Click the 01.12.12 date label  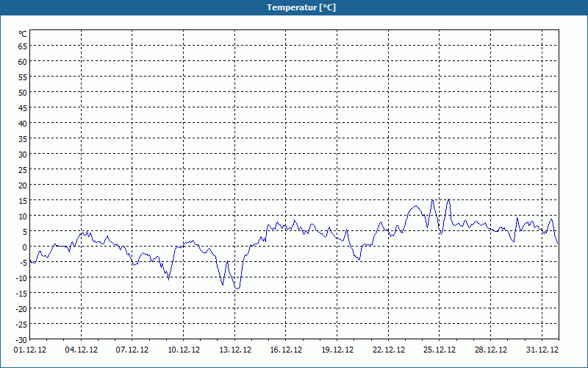30,350
